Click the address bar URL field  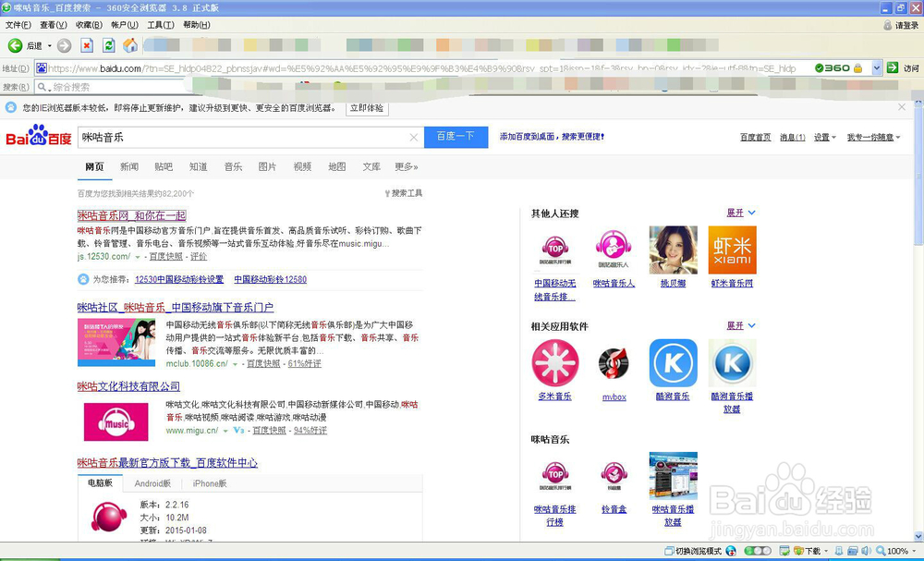[x=422, y=68]
